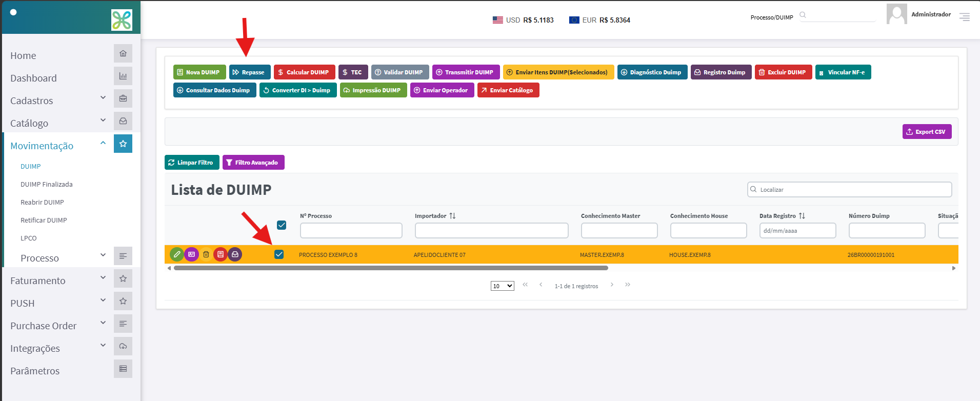The height and width of the screenshot is (401, 980).
Task: Open DUIMP Finalizada submenu item
Action: point(47,184)
